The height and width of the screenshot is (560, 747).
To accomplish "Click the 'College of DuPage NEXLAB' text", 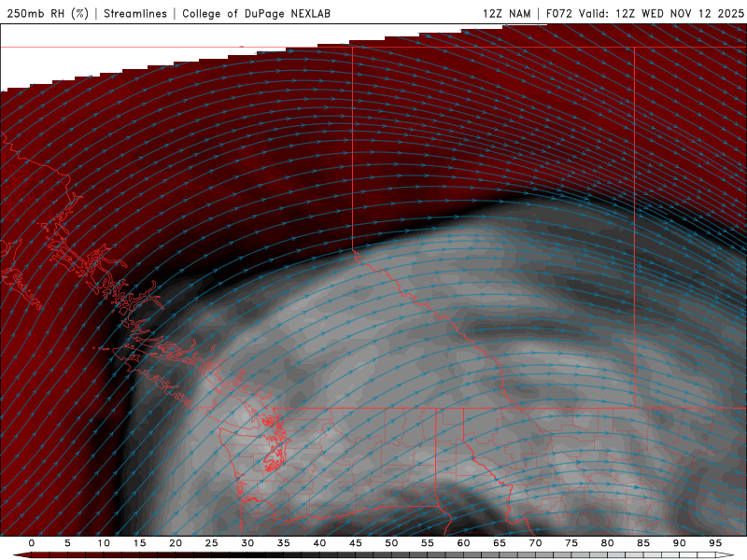I will [256, 13].
